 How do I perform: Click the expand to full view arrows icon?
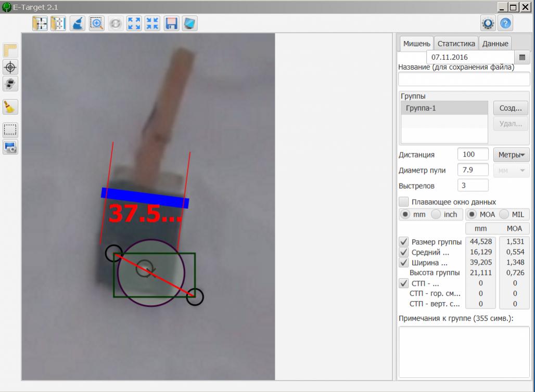pos(134,23)
